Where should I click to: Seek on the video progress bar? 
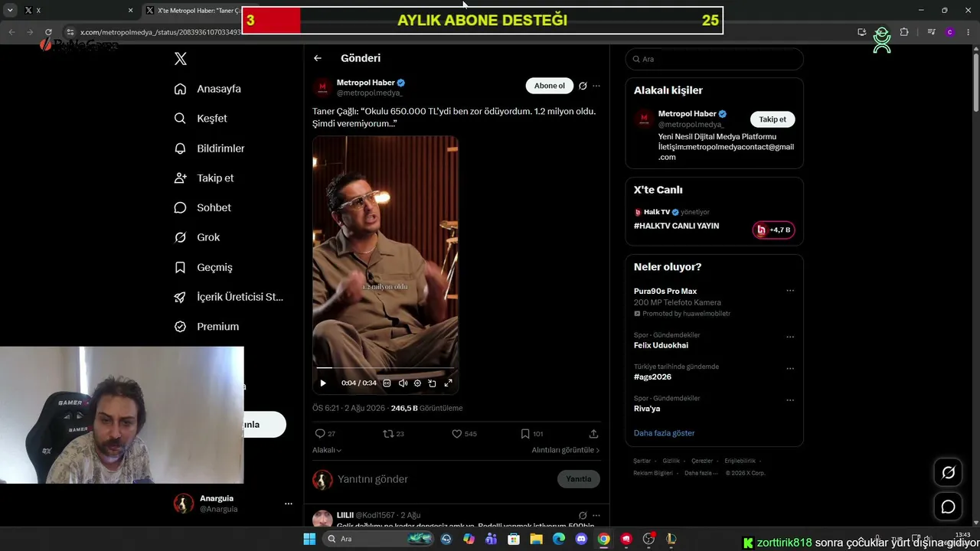385,369
